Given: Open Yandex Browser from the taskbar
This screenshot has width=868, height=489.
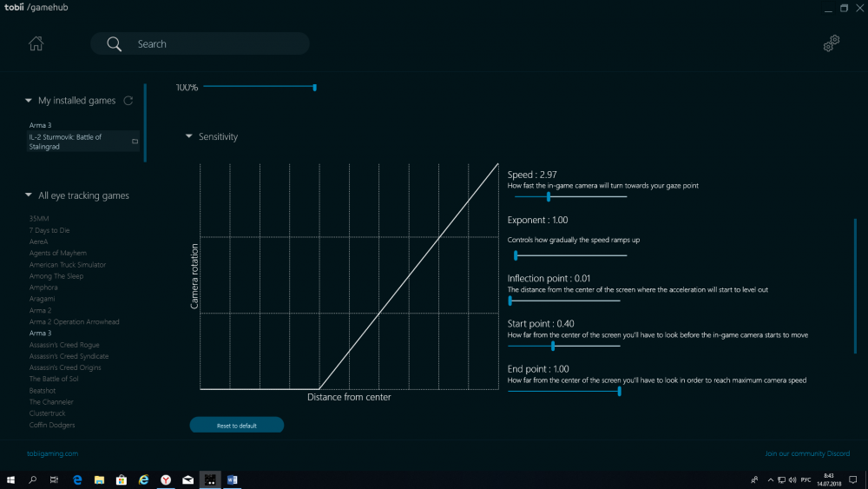Looking at the screenshot, I should [x=166, y=479].
